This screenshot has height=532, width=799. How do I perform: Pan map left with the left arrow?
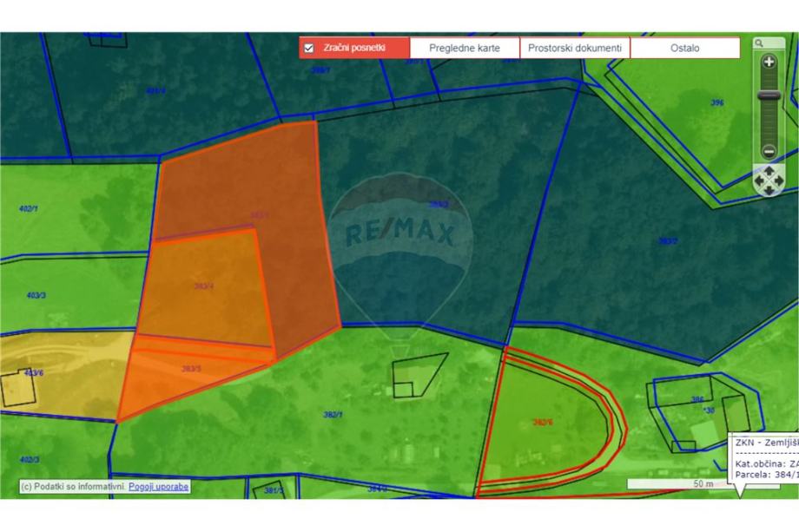pyautogui.click(x=759, y=181)
